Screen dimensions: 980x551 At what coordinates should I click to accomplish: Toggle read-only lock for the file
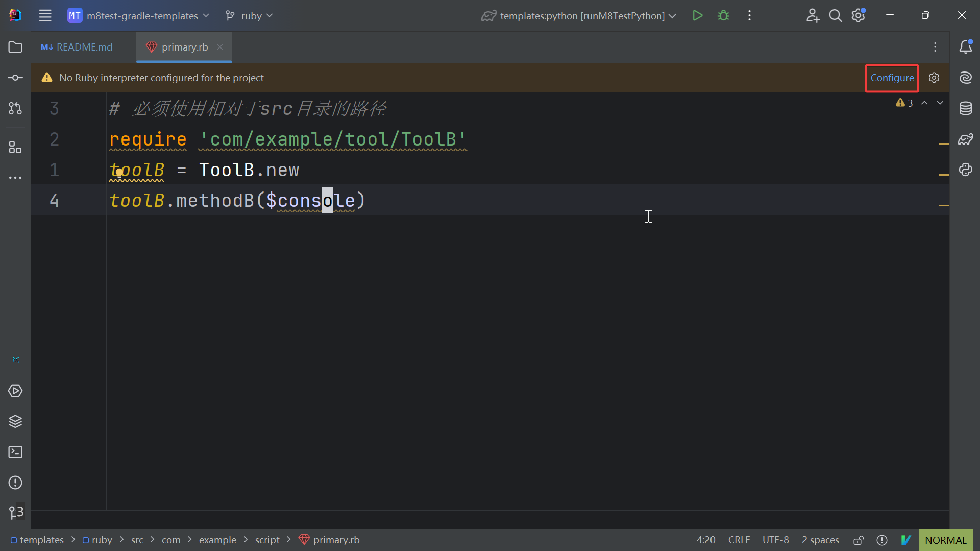(x=859, y=540)
